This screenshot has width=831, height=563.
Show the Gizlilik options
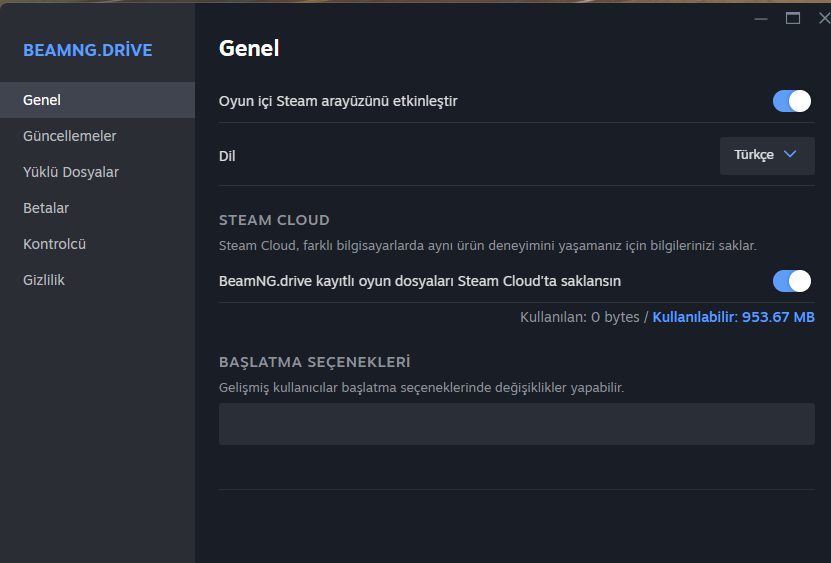pos(44,280)
